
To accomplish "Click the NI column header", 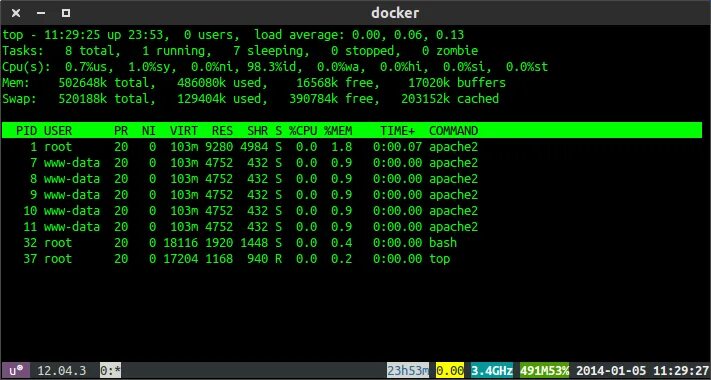I will click(x=149, y=131).
